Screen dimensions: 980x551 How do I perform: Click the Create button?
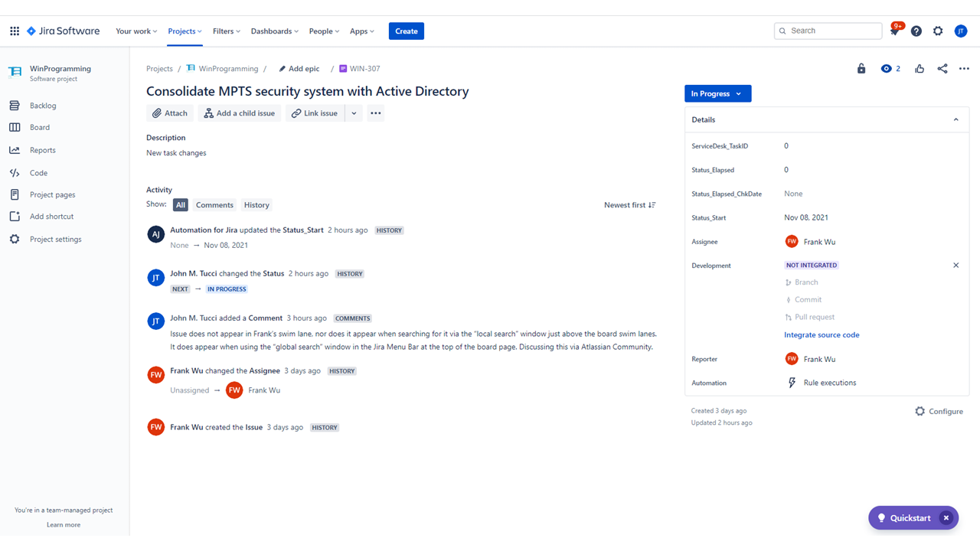pos(407,31)
